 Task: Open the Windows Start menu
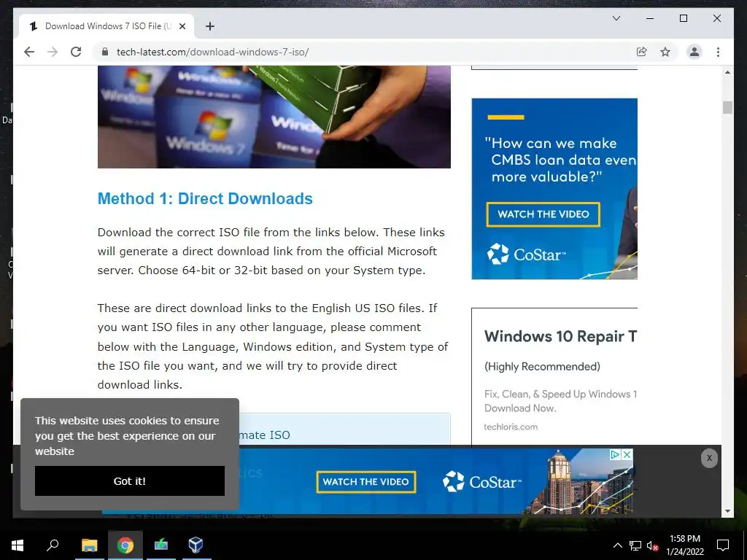(x=18, y=545)
